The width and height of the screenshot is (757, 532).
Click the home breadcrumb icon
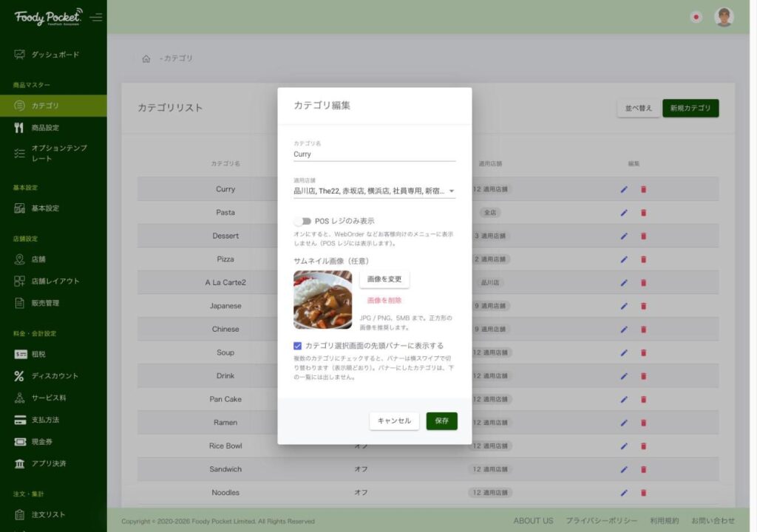pyautogui.click(x=146, y=58)
